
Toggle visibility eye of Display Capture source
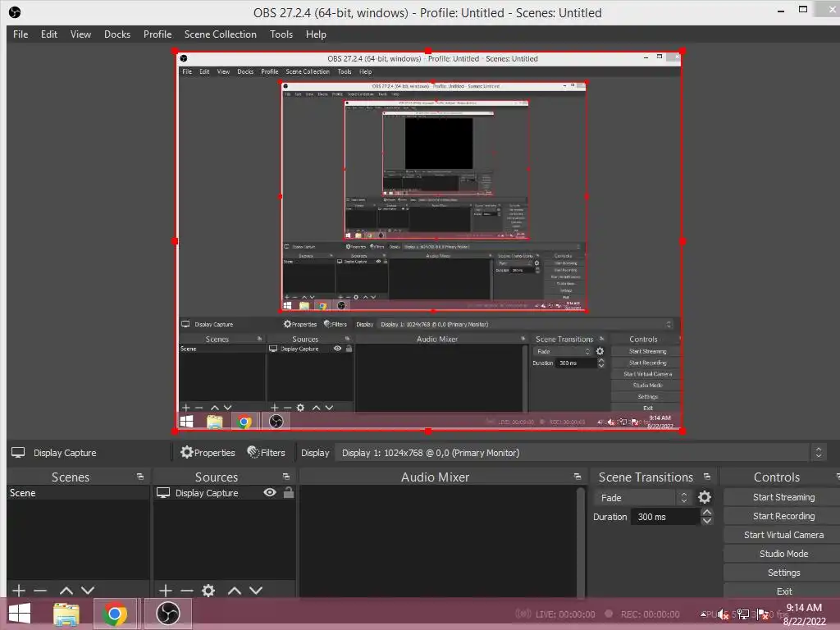click(x=270, y=492)
